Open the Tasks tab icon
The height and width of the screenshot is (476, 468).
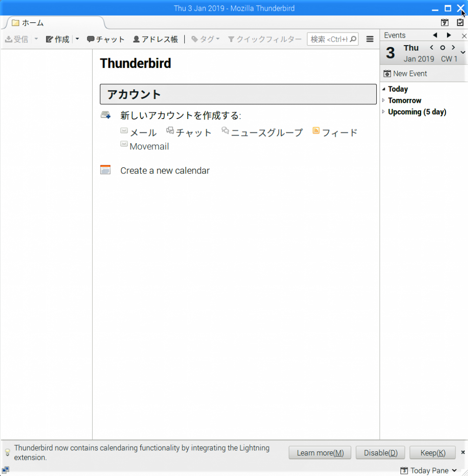tap(460, 22)
